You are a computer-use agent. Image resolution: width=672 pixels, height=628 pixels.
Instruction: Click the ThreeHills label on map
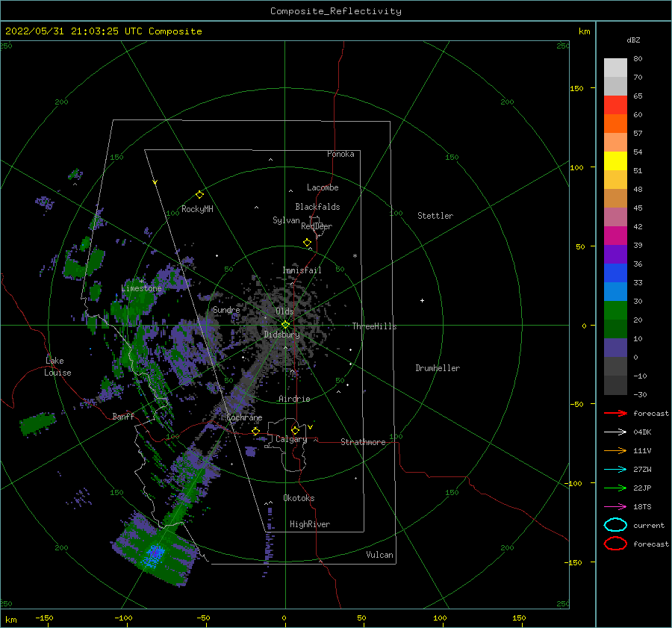[374, 326]
